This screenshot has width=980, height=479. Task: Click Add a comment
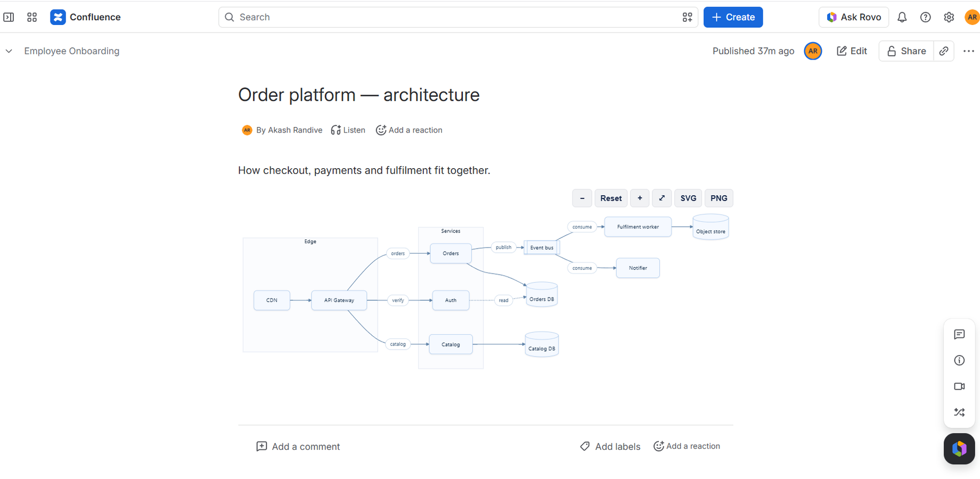(x=298, y=447)
